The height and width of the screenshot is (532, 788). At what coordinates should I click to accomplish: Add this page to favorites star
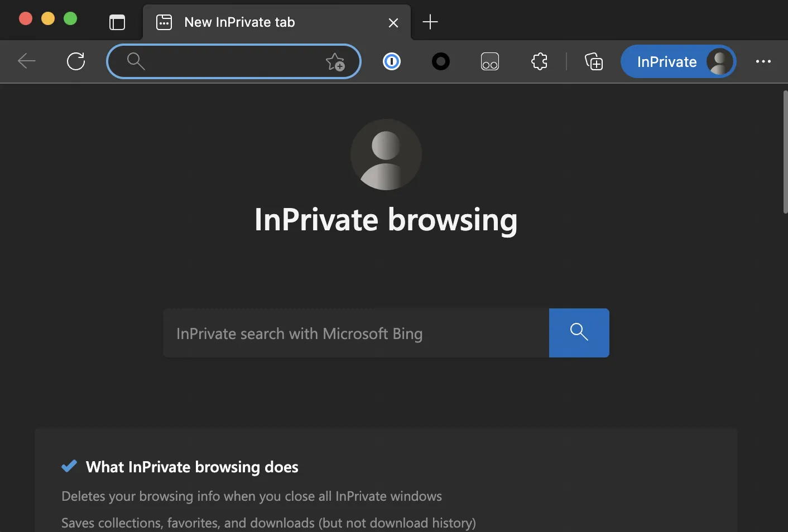pos(335,61)
